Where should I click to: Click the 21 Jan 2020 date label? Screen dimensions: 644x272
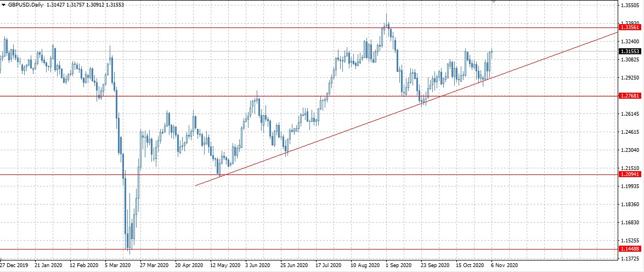(x=48, y=265)
